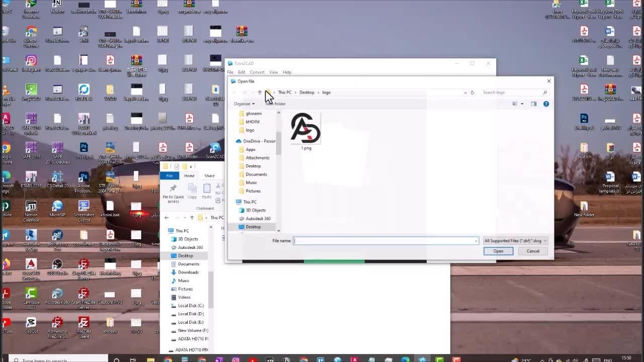Open the change view options dropdown arrow
The height and width of the screenshot is (362, 644).
point(522,104)
